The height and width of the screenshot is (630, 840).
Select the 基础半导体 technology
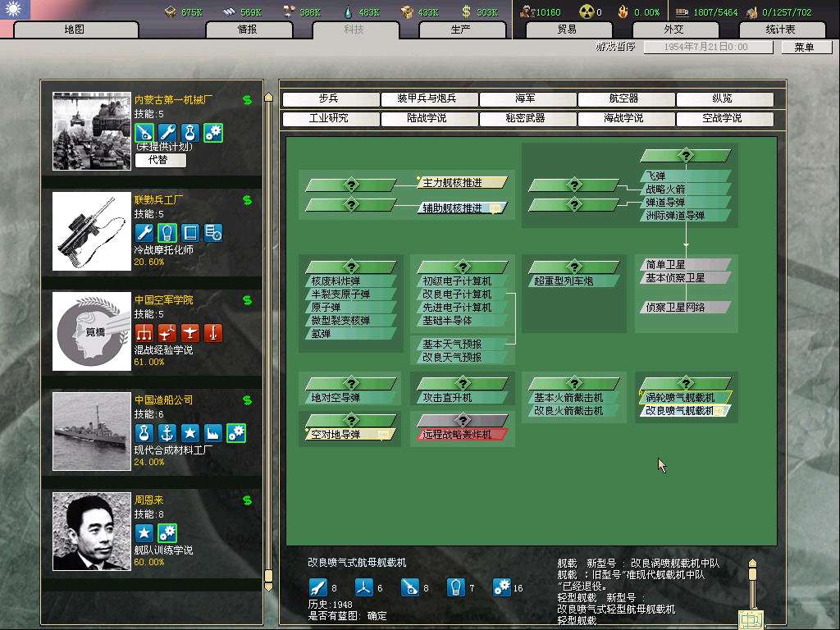463,321
